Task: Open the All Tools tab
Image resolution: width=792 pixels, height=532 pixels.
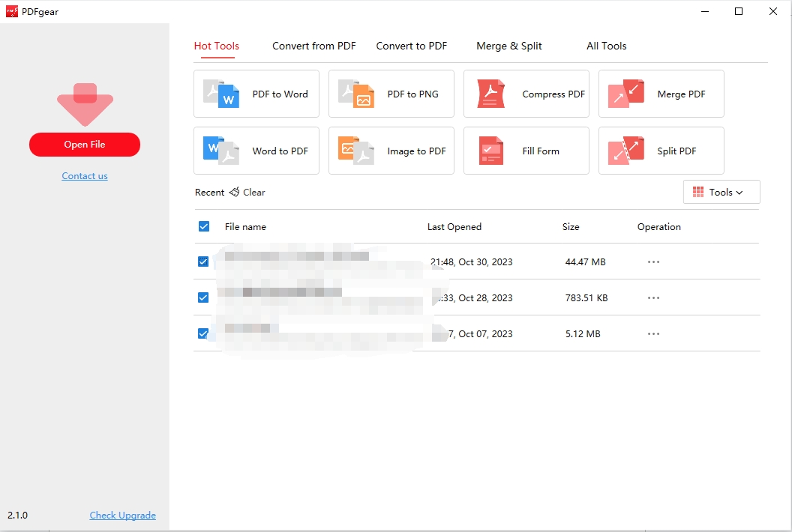Action: 606,46
